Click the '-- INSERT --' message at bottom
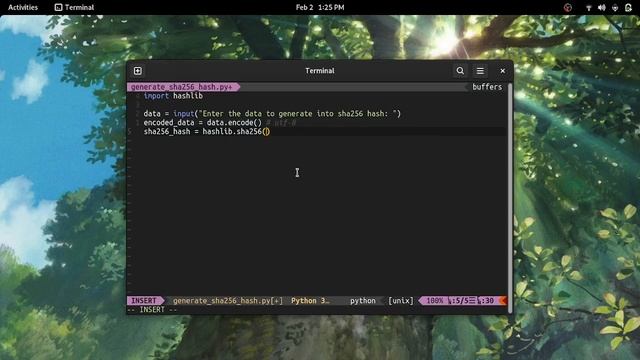 [152, 310]
